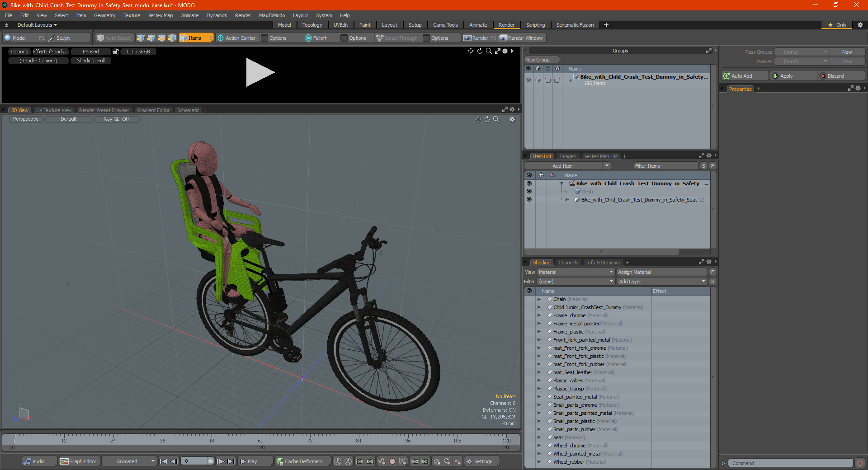
Task: Click Assign Material button
Action: point(662,272)
